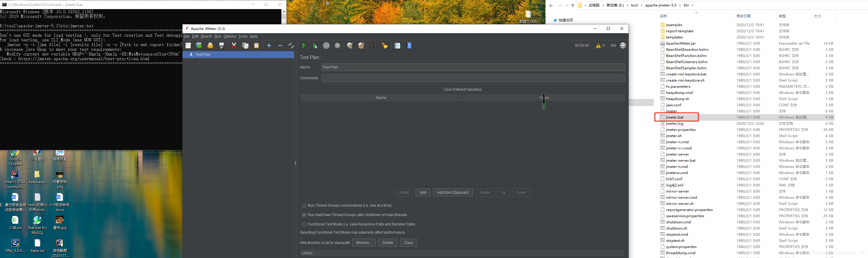The image size is (868, 258).
Task: Select examples folder in Explorer
Action: click(674, 25)
